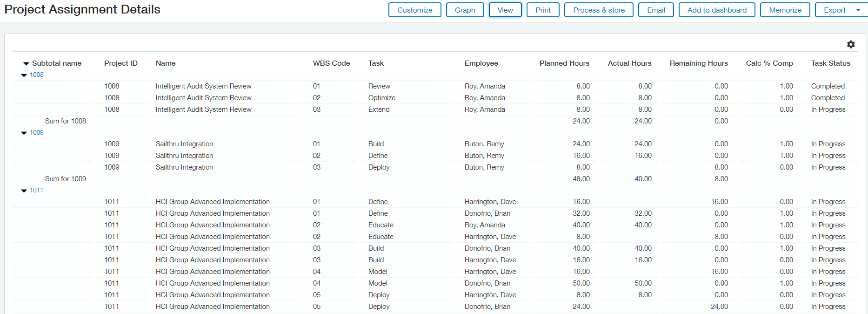868x314 pixels.
Task: Collapse the 1008 subtotal group arrow
Action: pos(24,75)
